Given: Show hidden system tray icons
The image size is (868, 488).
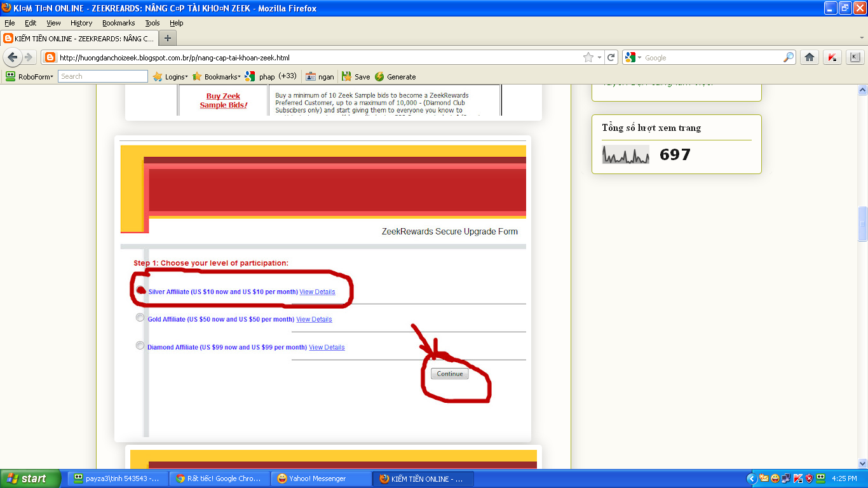Looking at the screenshot, I should point(752,478).
